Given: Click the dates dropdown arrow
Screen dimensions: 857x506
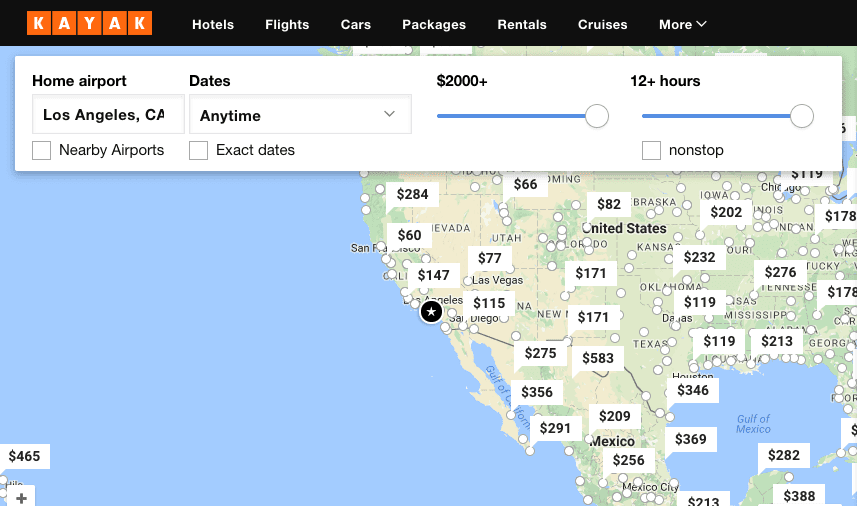Looking at the screenshot, I should pyautogui.click(x=389, y=114).
